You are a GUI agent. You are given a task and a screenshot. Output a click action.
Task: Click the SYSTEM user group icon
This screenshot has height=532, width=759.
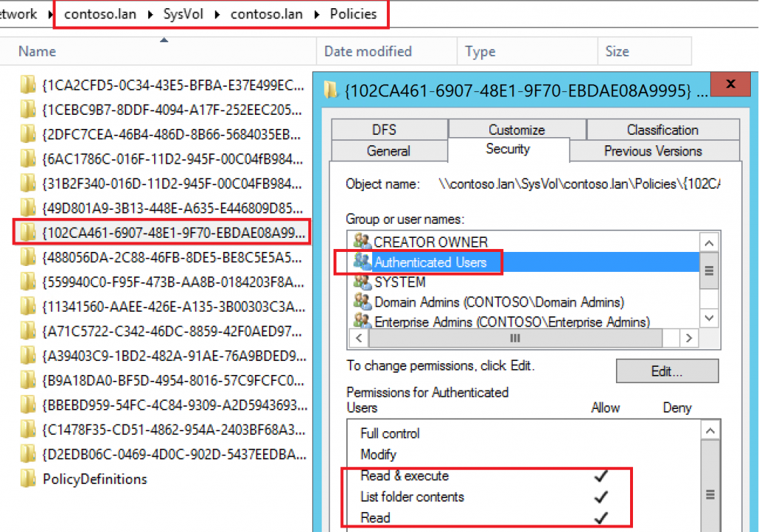[362, 282]
